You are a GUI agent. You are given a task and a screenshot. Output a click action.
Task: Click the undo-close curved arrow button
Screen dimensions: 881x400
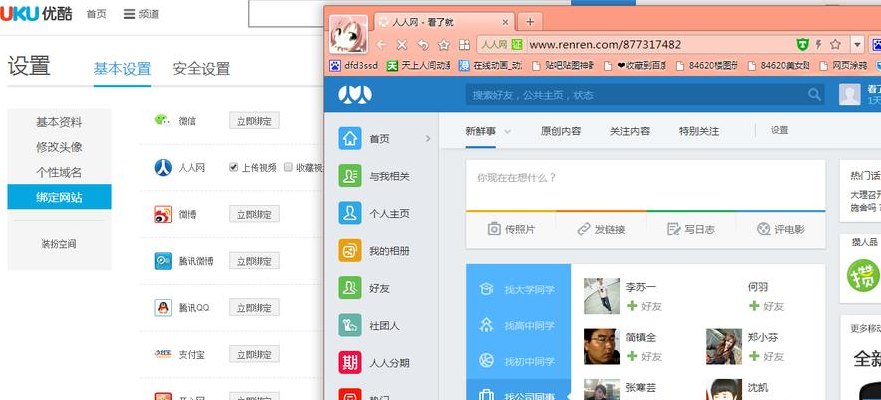pos(423,44)
